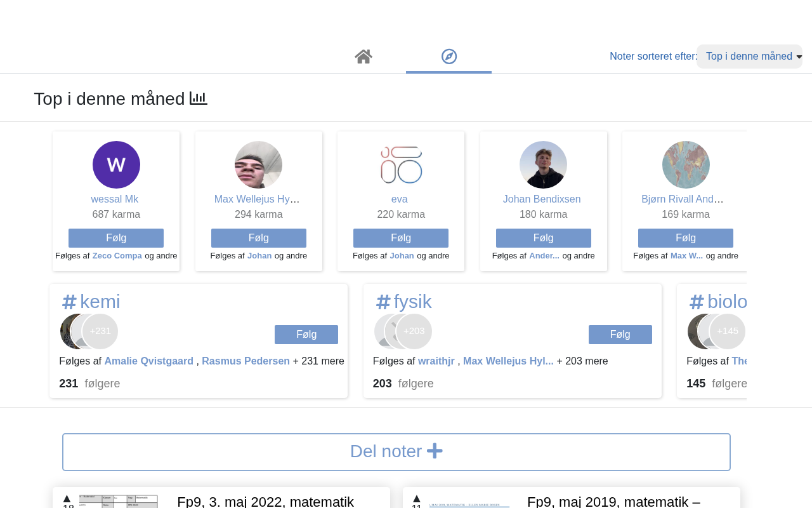Click the hashtag icon beside fysik
This screenshot has width=812, height=508.
click(x=383, y=302)
